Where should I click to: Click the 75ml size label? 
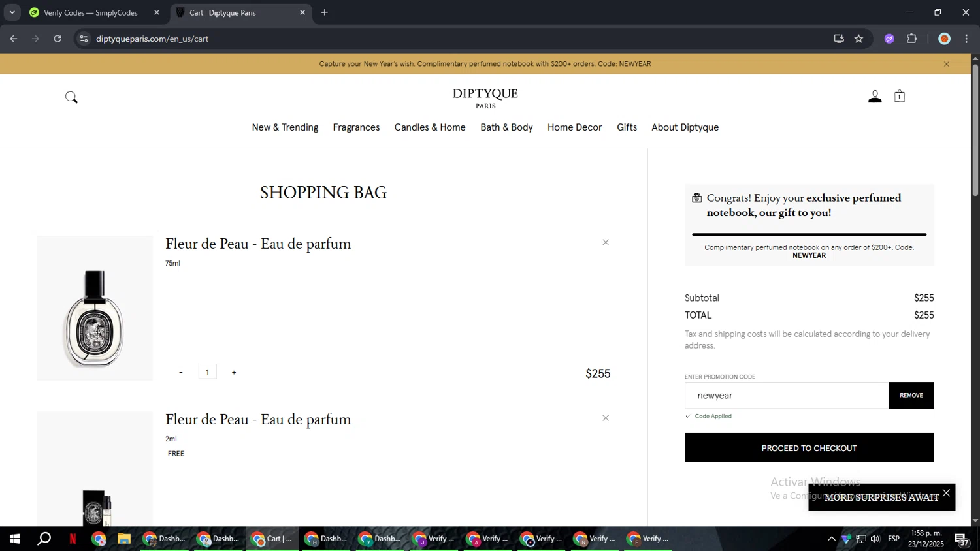pos(172,263)
